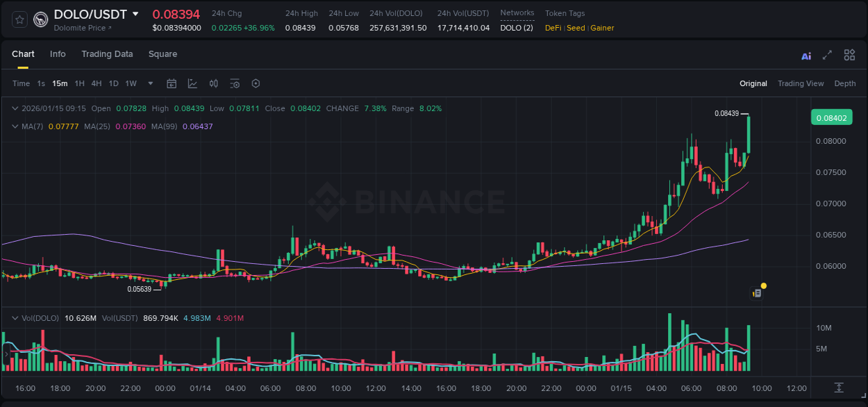Open the Depth view
Viewport: 868px width, 407px height.
pos(845,83)
